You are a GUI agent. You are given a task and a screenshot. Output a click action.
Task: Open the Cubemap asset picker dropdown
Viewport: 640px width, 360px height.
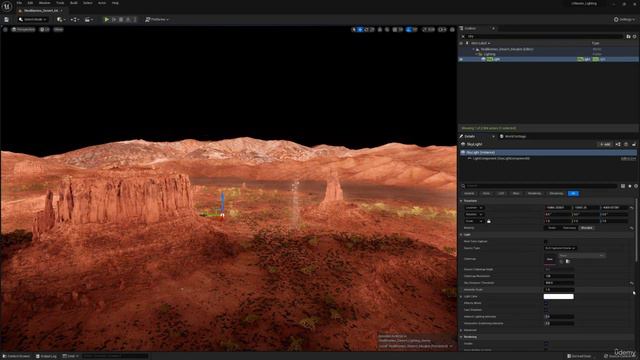[581, 256]
